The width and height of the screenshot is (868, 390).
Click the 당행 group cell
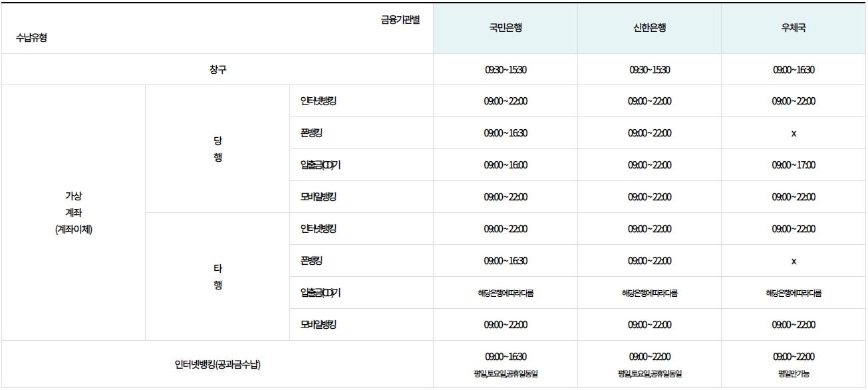tap(217, 149)
